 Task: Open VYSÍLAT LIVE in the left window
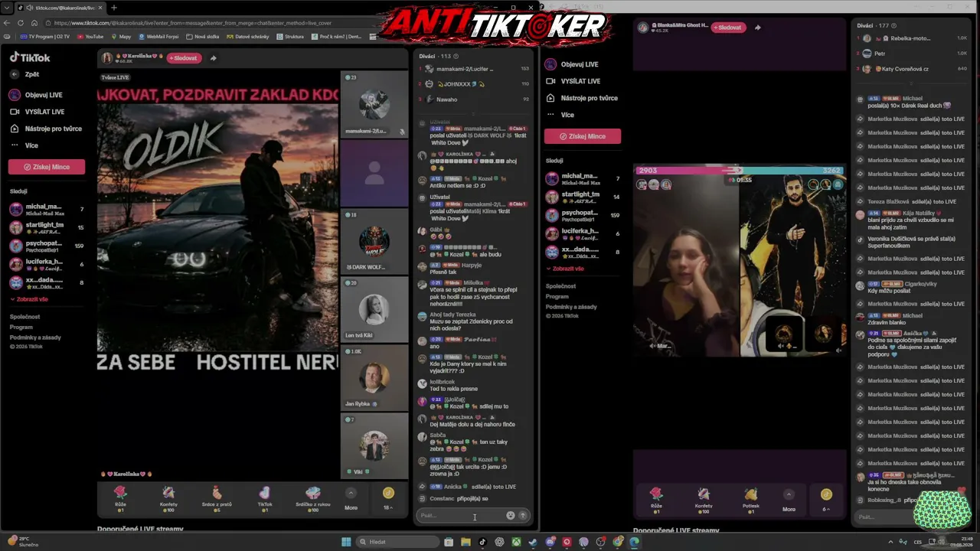(x=37, y=112)
